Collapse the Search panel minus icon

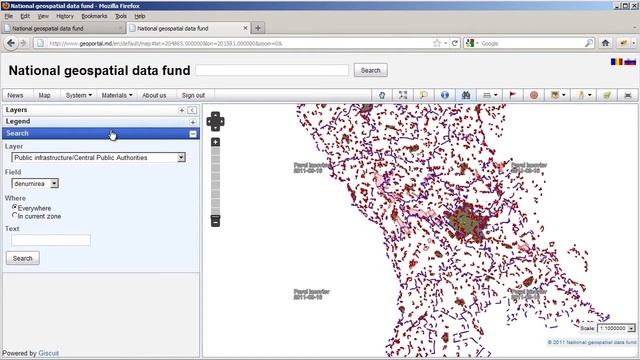pyautogui.click(x=193, y=134)
